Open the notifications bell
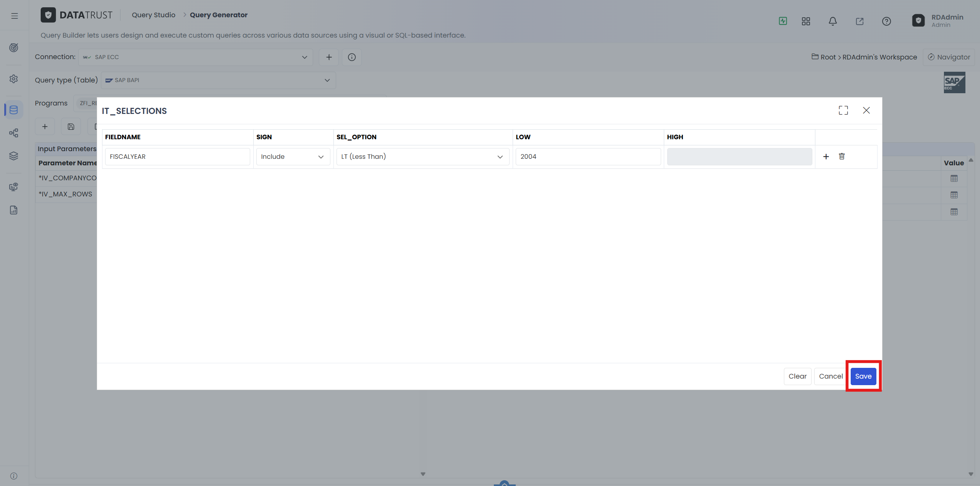The height and width of the screenshot is (486, 980). click(x=833, y=21)
